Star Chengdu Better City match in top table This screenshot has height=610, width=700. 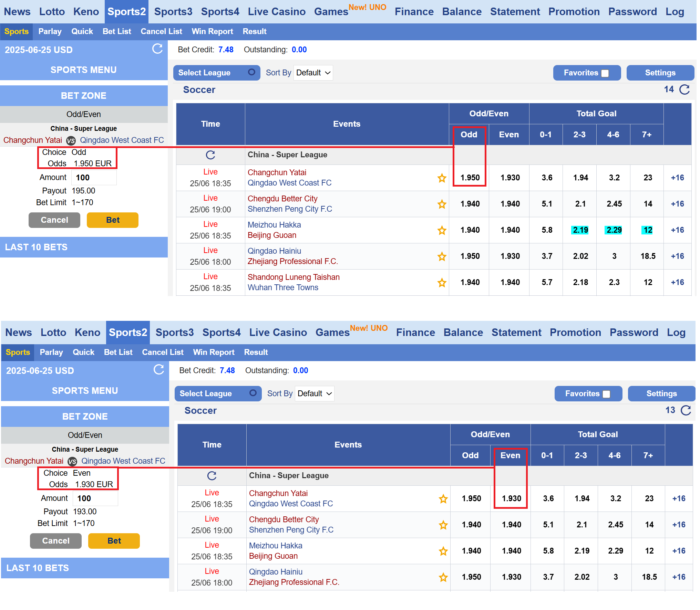[442, 204]
